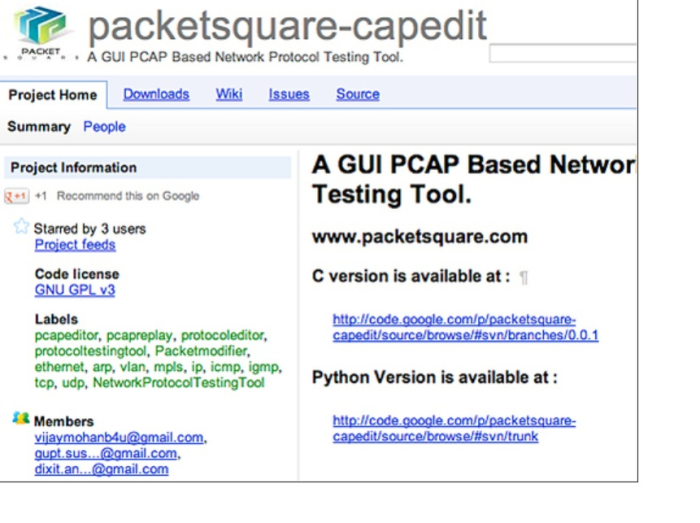Click the Packetmodifier label
Image resolution: width=700 pixels, height=523 pixels.
point(201,351)
